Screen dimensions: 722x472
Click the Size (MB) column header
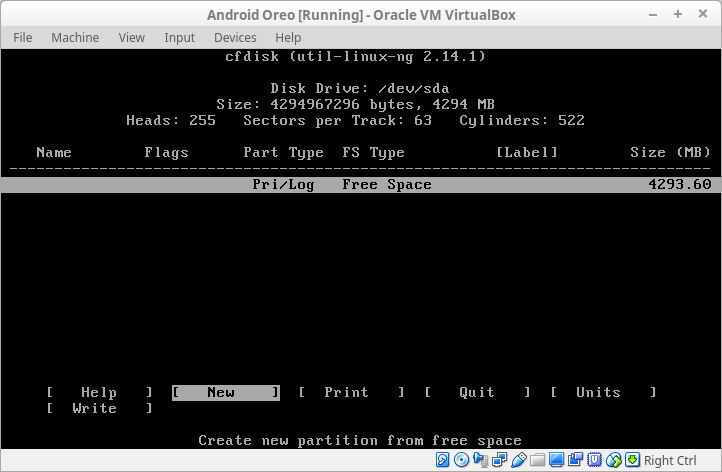(x=670, y=152)
